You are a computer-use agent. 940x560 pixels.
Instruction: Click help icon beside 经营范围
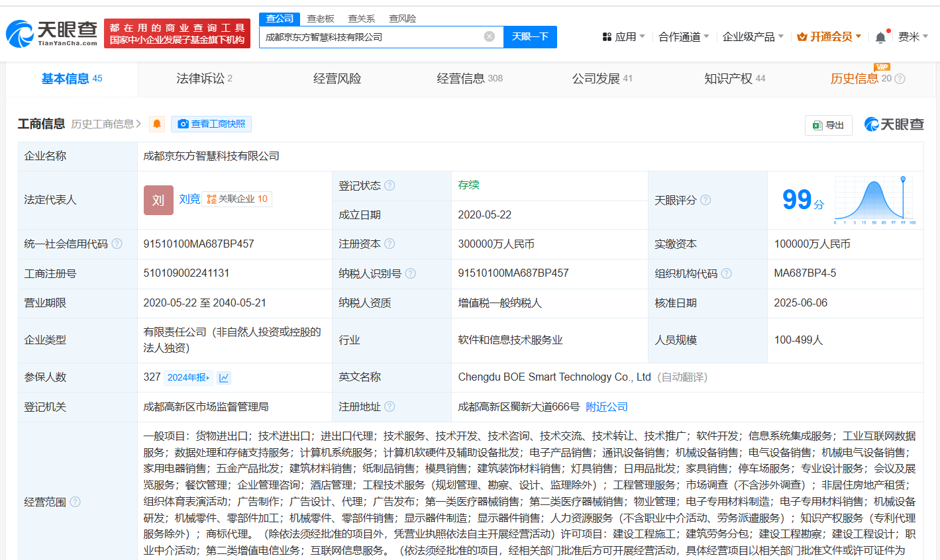(x=76, y=502)
